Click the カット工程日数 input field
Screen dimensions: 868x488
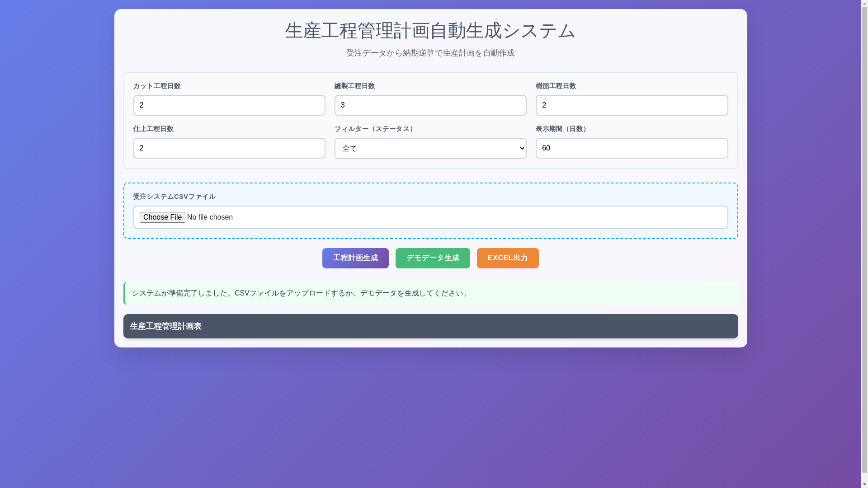229,105
